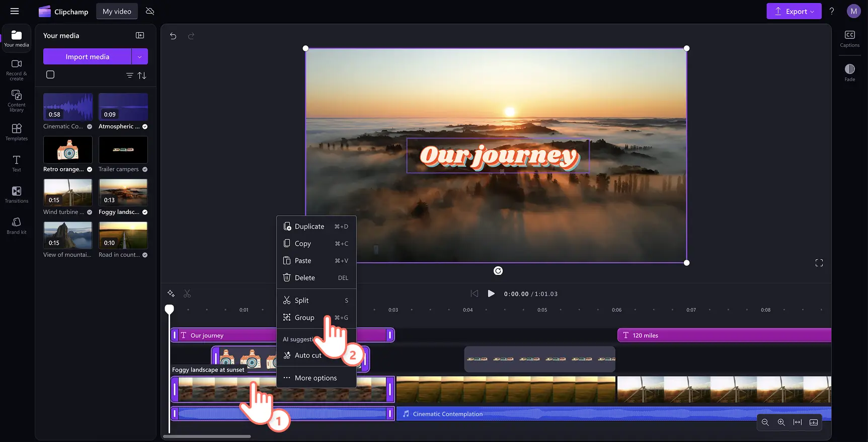The image size is (868, 442).
Task: Open the Transitions panel
Action: point(17,195)
